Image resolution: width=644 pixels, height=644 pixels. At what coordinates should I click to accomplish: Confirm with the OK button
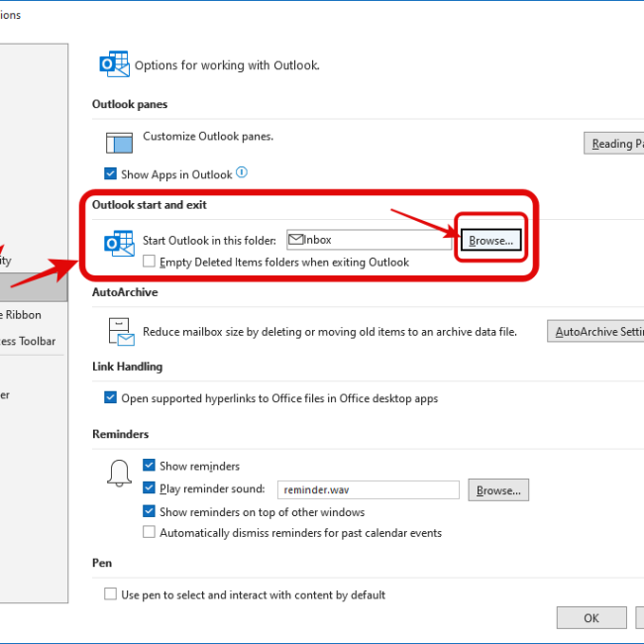pos(591,617)
